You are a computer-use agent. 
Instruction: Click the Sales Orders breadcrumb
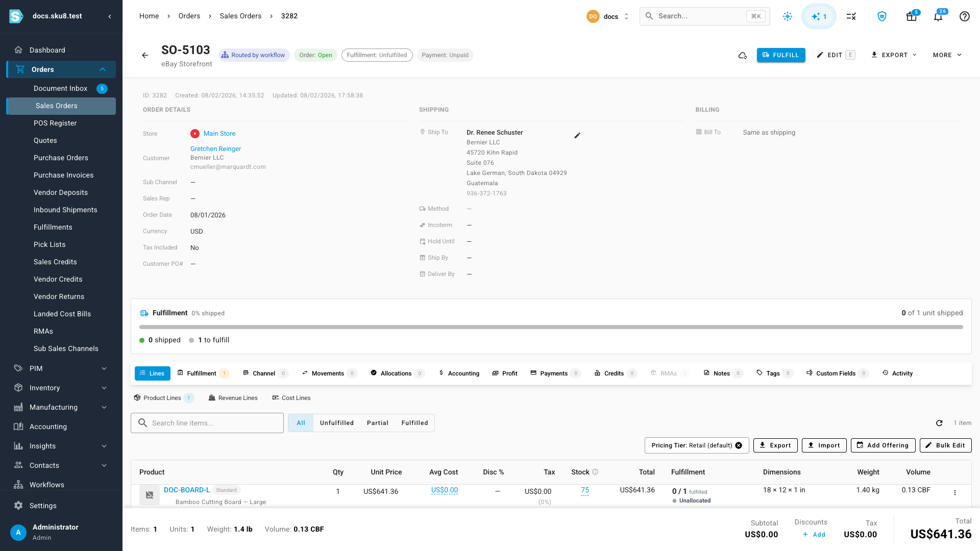coord(240,16)
